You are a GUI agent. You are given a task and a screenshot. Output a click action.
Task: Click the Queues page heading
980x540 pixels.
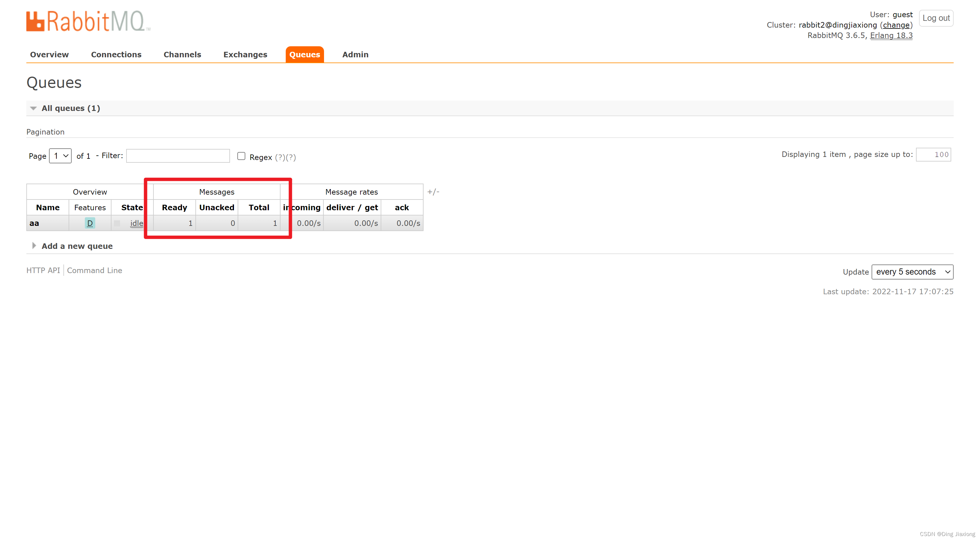click(x=54, y=83)
